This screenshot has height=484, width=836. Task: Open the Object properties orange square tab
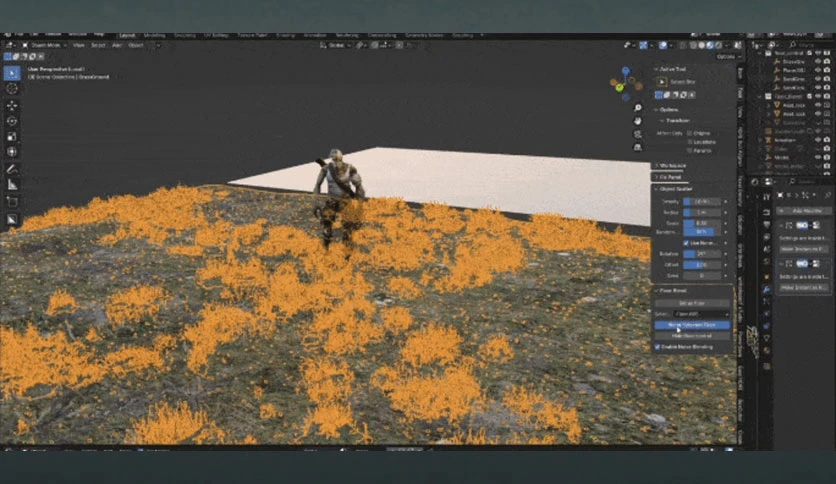point(767,277)
